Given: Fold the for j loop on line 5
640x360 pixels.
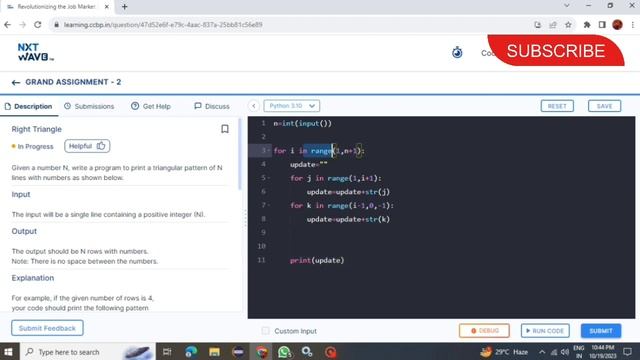Looking at the screenshot, I should point(269,178).
